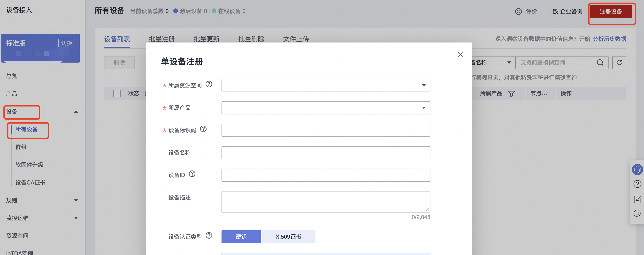Open 总览 in sidebar
Viewport: 644px width, 255px height.
click(11, 76)
